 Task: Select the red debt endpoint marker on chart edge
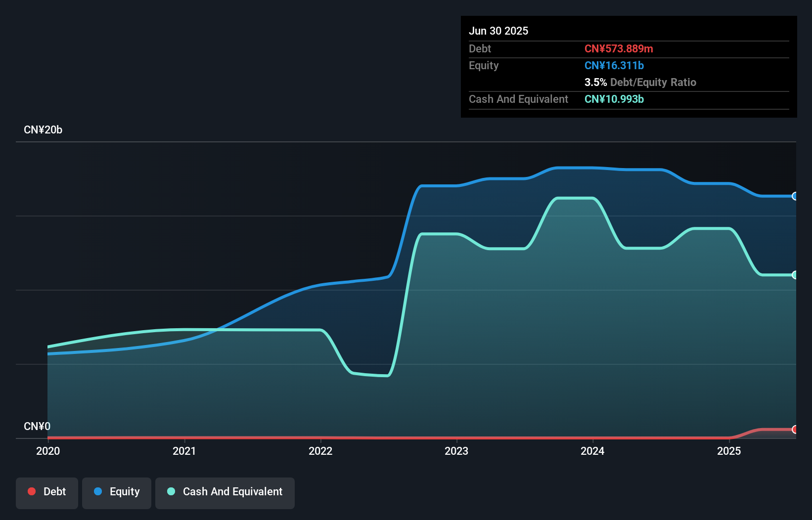click(x=795, y=430)
